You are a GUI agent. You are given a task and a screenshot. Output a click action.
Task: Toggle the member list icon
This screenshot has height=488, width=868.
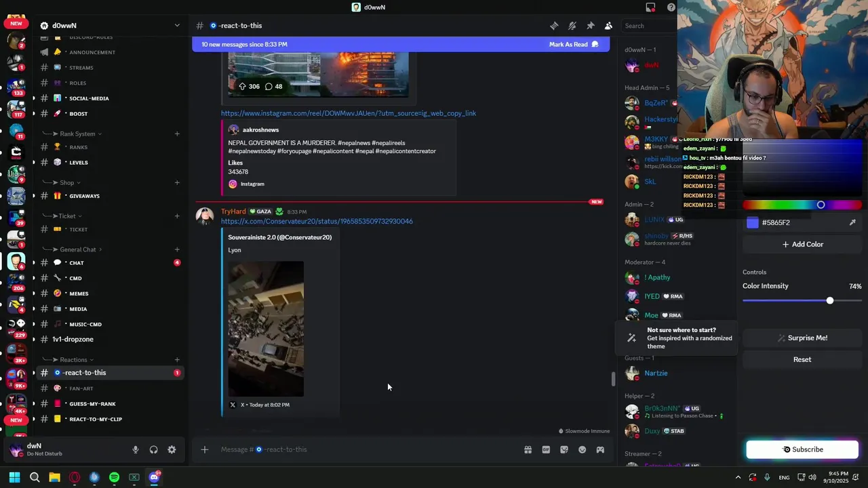point(608,26)
